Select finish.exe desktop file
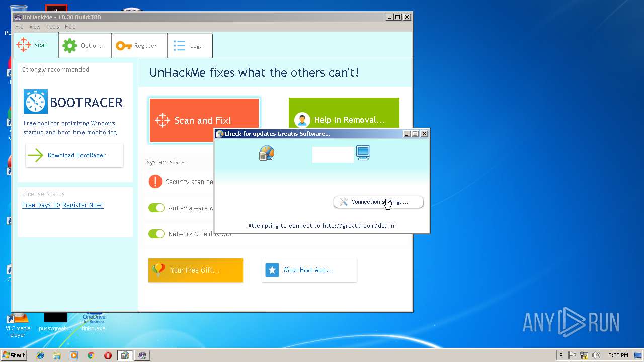Screen dimensions: 644x362 [x=94, y=322]
